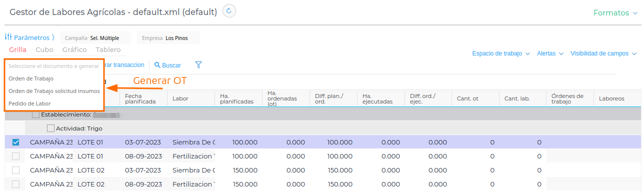Viewport: 644px width, 194px height.
Task: Sort by Labor column header
Action: tap(191, 98)
